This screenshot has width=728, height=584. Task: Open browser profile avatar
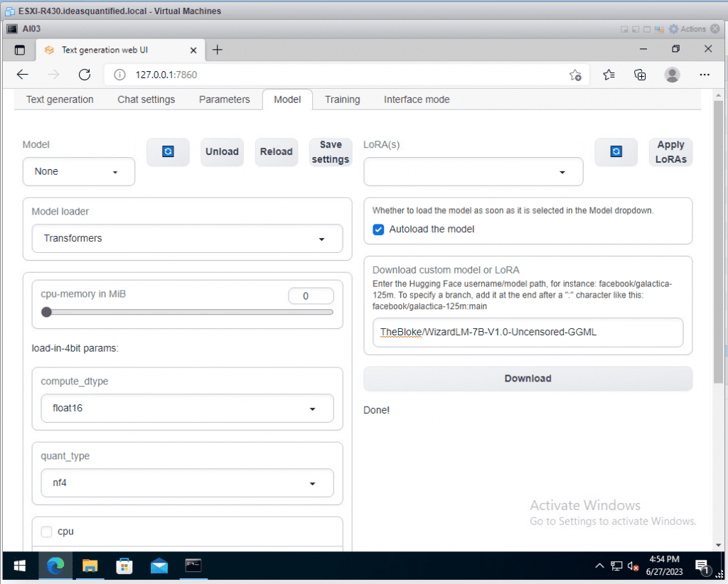coord(672,75)
